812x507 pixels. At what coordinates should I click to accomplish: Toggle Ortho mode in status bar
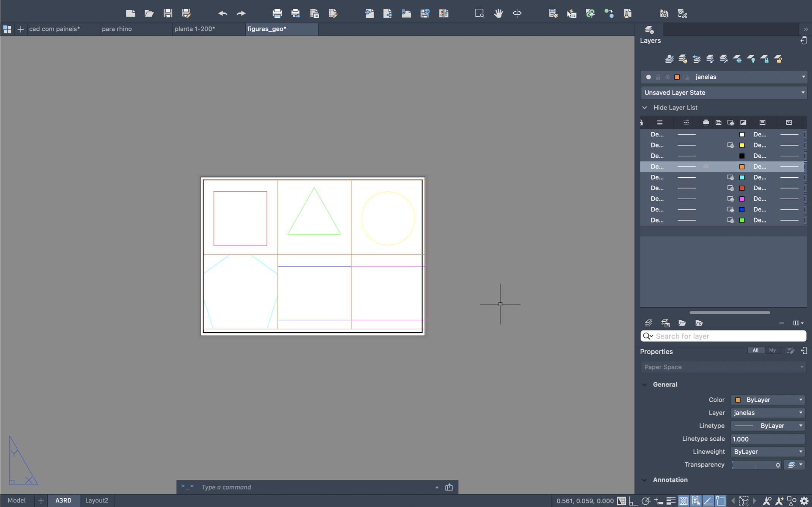[x=633, y=501]
